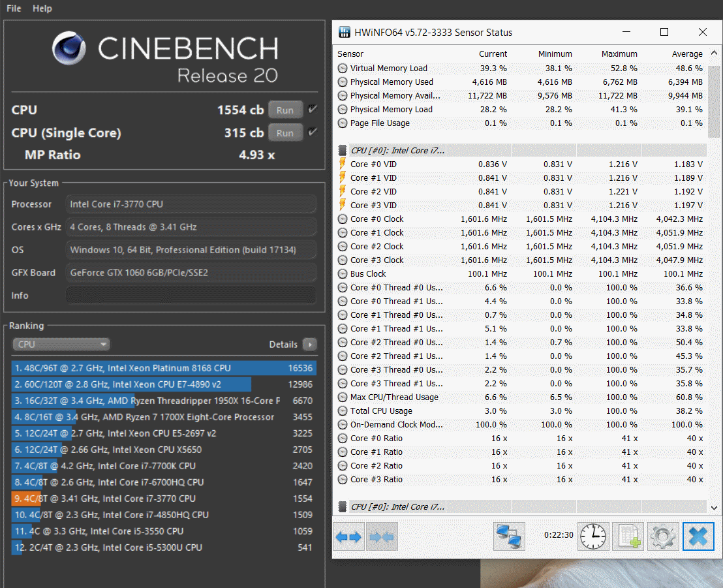Click the Minimum column header
This screenshot has width=723, height=588.
555,54
